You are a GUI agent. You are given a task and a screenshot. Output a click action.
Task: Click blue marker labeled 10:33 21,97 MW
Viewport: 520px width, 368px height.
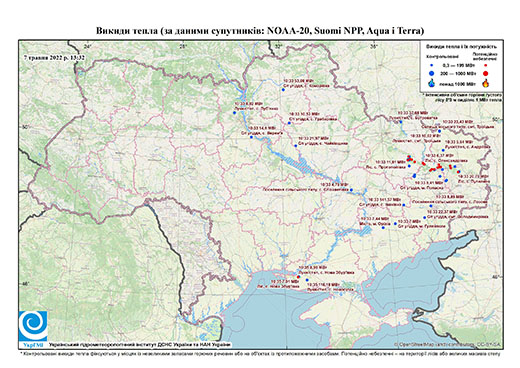pos(296,146)
